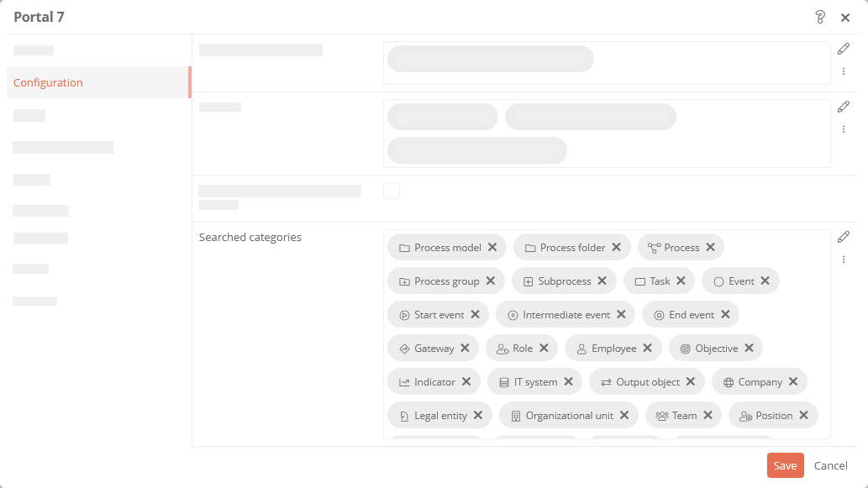Image resolution: width=868 pixels, height=488 pixels.
Task: Open three-dot menu of the first field
Action: click(844, 71)
